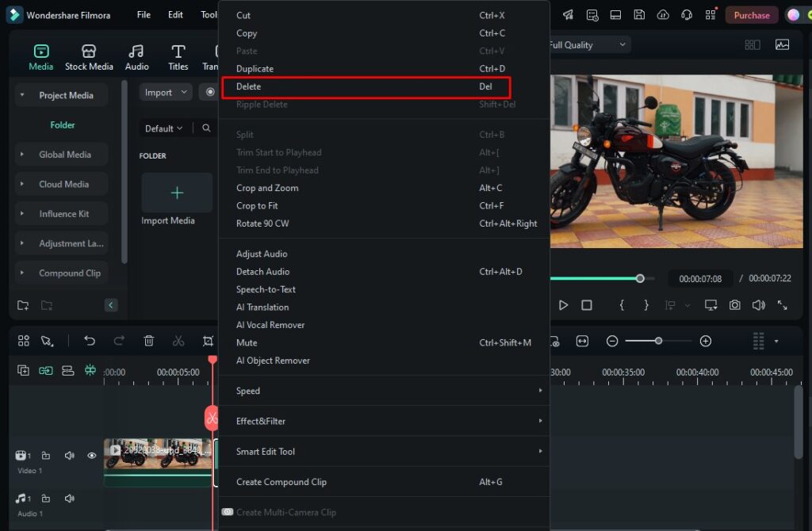812x531 pixels.
Task: Zoom in timeline with plus icon
Action: [x=705, y=341]
